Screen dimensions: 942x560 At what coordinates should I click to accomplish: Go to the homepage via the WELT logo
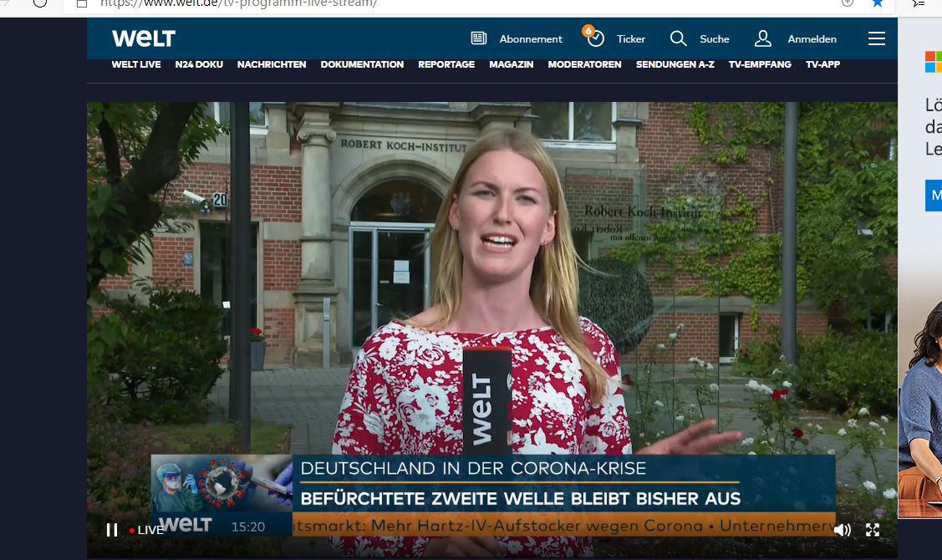[144, 38]
